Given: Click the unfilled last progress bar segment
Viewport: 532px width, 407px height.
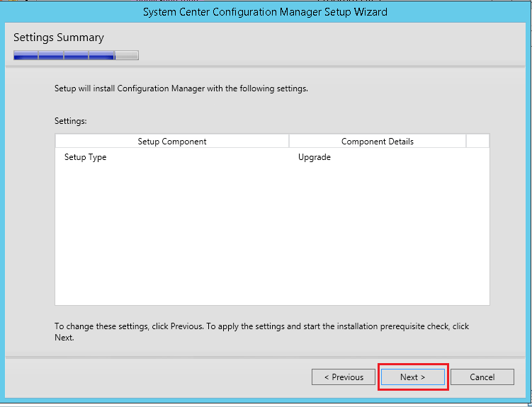Looking at the screenshot, I should pyautogui.click(x=127, y=55).
